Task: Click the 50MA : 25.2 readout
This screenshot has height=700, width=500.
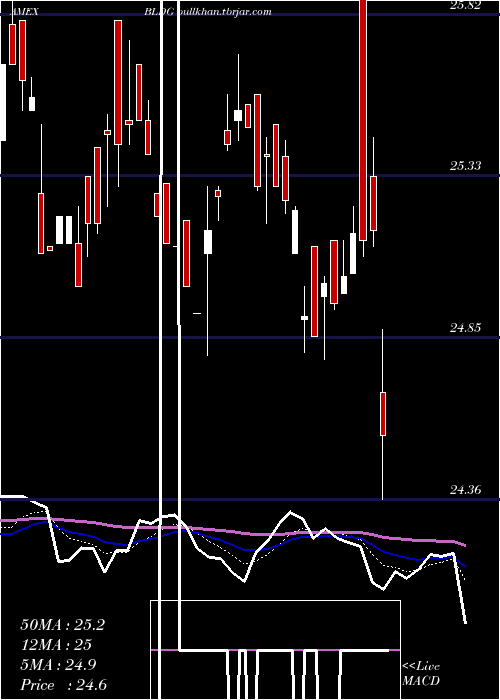Action: (x=62, y=625)
